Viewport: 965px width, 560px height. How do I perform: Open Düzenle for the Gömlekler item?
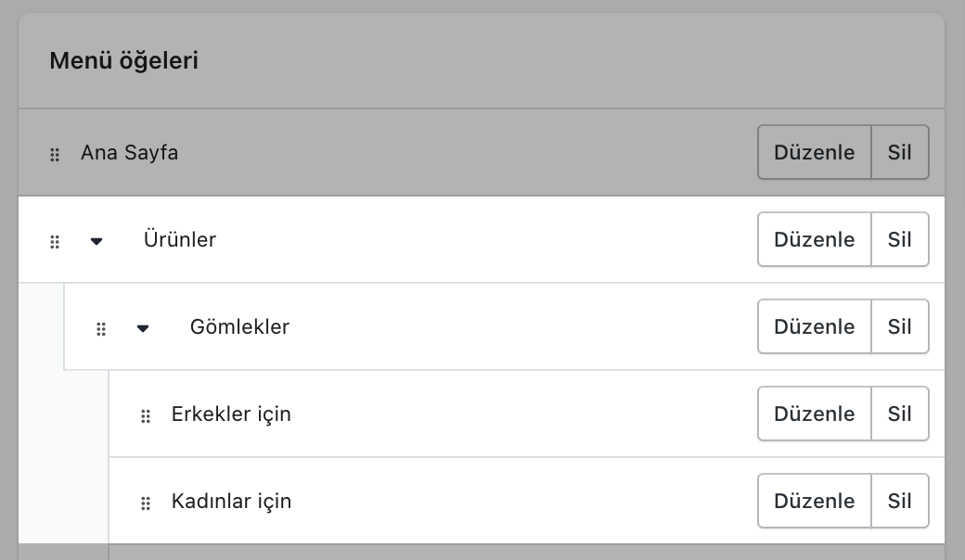(x=814, y=326)
